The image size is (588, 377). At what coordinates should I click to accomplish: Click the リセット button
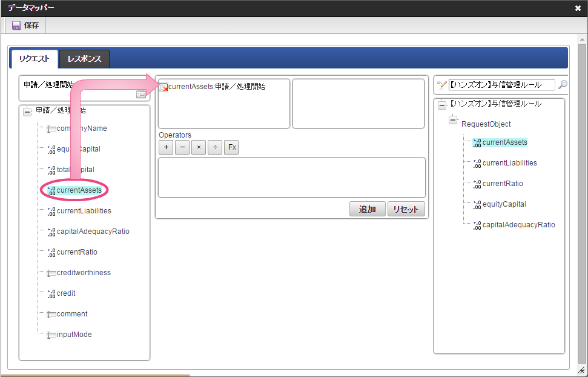point(406,209)
